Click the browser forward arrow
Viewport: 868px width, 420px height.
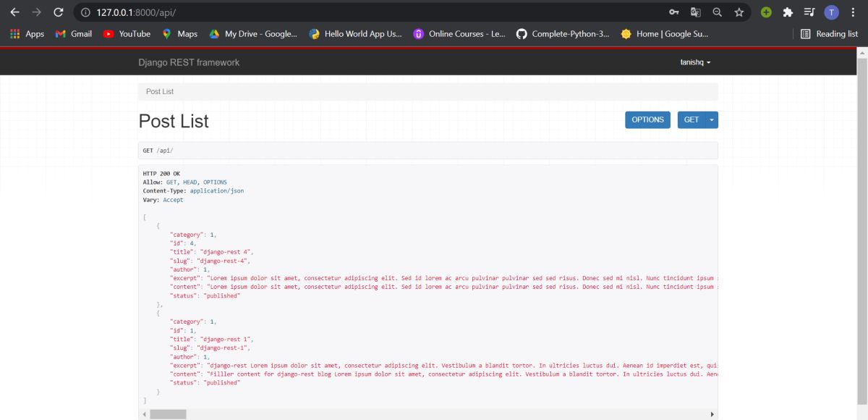(x=36, y=12)
